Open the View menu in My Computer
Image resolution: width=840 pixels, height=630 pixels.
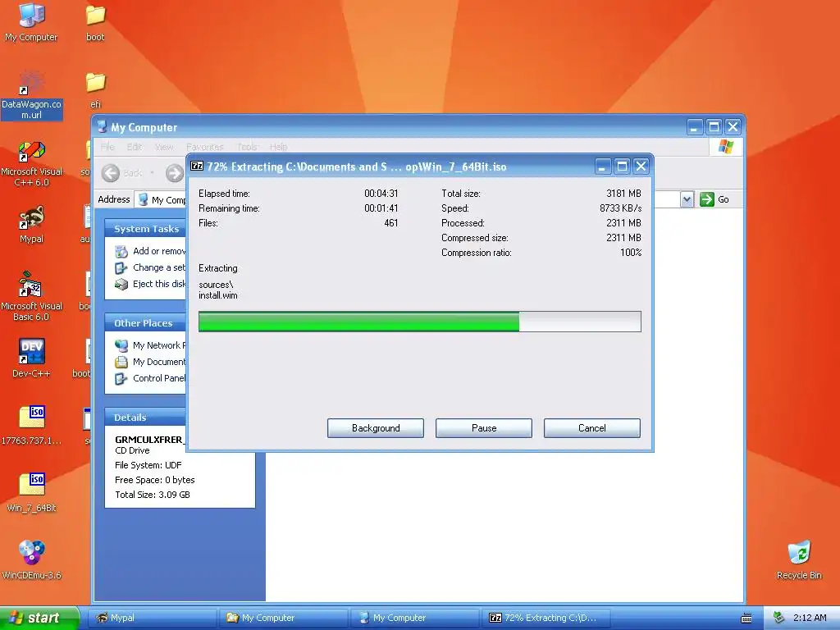point(164,147)
